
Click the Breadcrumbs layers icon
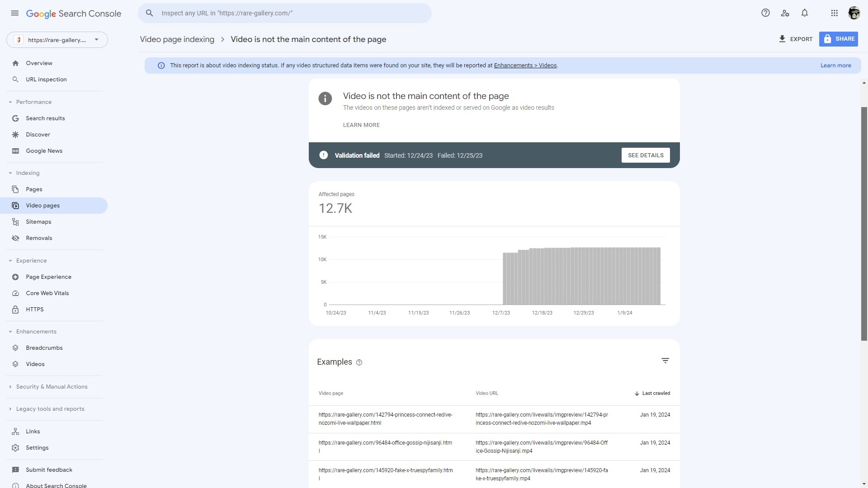pyautogui.click(x=15, y=348)
